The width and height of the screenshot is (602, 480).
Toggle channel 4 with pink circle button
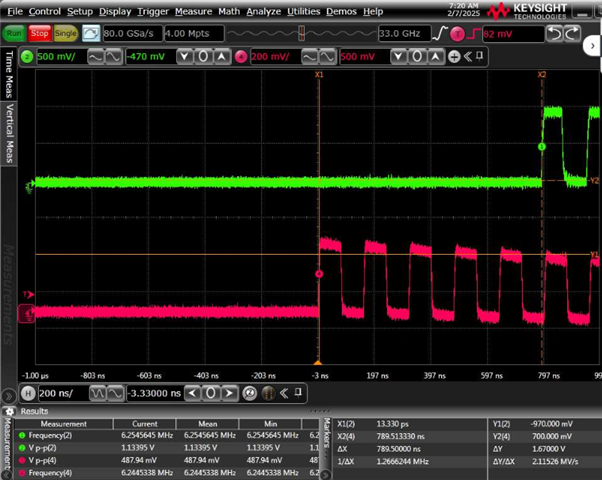point(241,57)
